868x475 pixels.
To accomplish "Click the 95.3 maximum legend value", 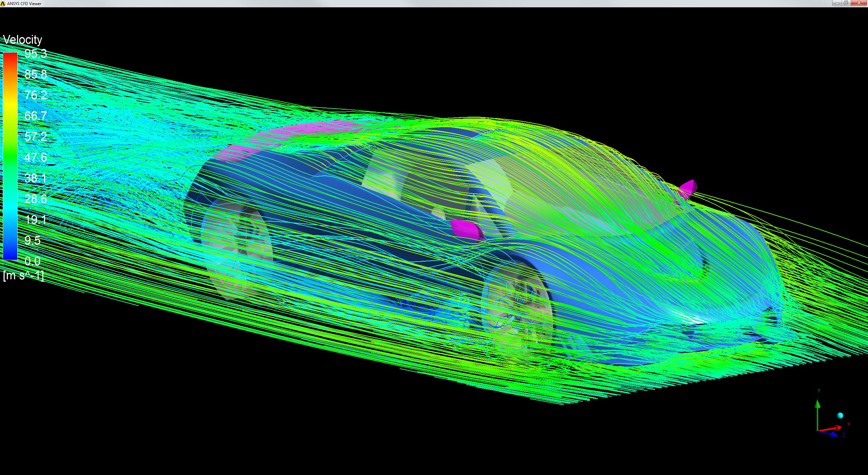I will (36, 54).
